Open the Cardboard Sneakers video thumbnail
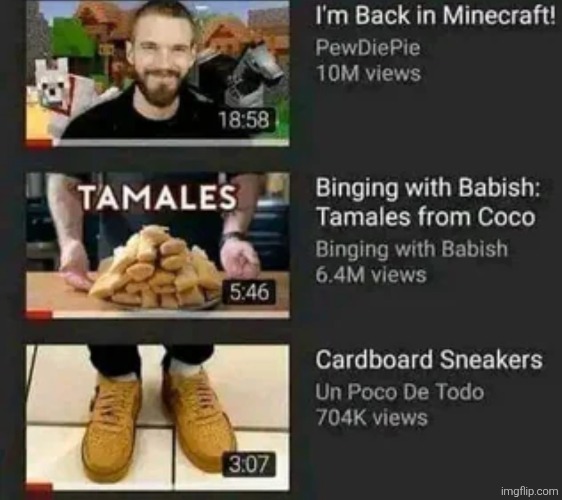 click(158, 418)
